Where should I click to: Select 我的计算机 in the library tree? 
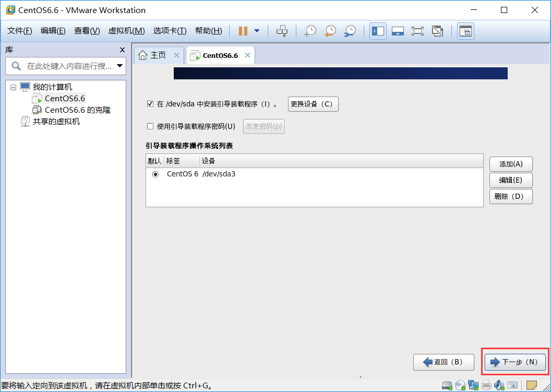52,87
